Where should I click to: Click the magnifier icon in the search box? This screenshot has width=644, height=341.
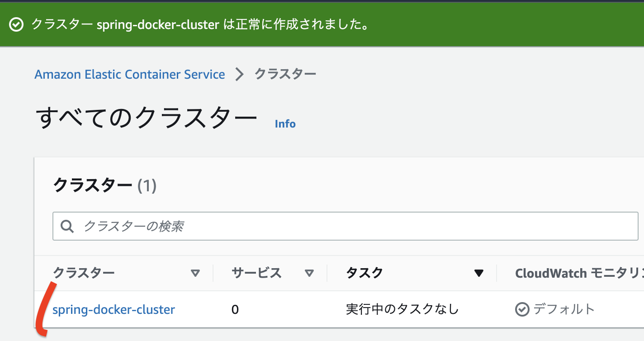coord(67,226)
